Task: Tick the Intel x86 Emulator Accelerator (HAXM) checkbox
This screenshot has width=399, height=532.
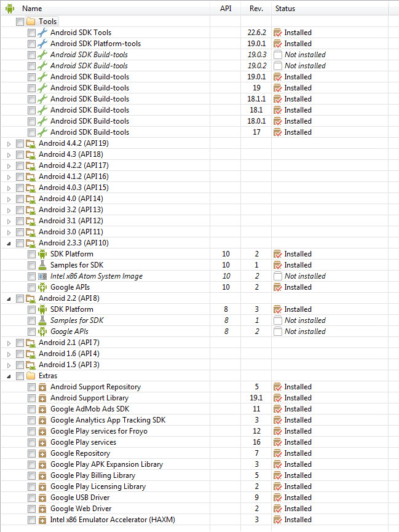Action: [x=31, y=520]
